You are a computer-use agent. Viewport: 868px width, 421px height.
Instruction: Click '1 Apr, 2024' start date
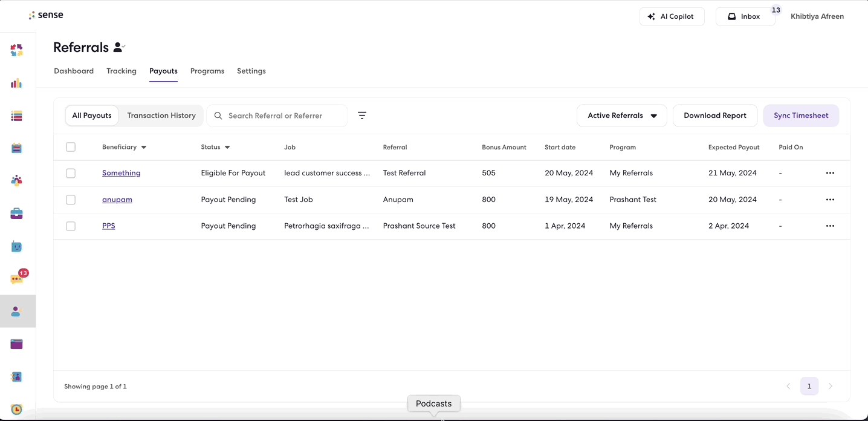(565, 226)
